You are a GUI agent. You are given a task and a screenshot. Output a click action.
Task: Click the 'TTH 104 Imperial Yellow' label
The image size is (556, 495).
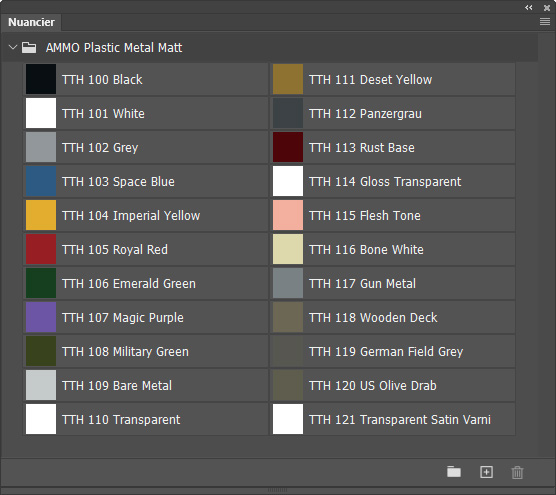[131, 216]
